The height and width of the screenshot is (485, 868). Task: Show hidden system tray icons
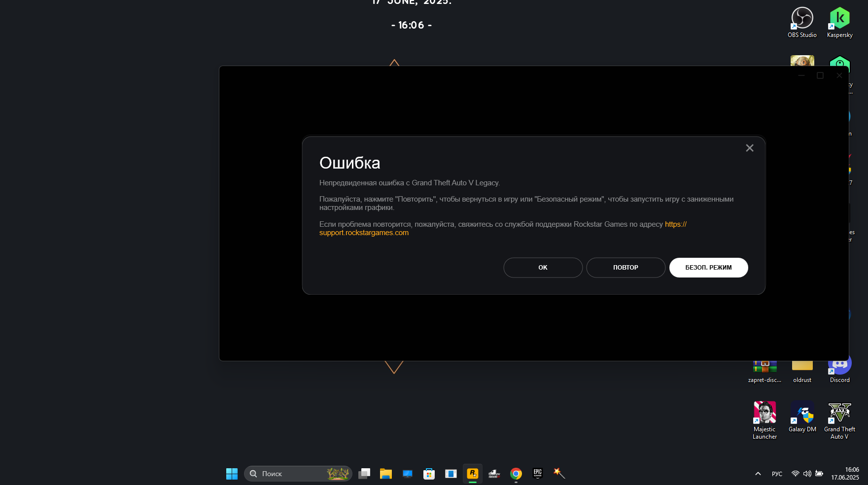point(758,474)
